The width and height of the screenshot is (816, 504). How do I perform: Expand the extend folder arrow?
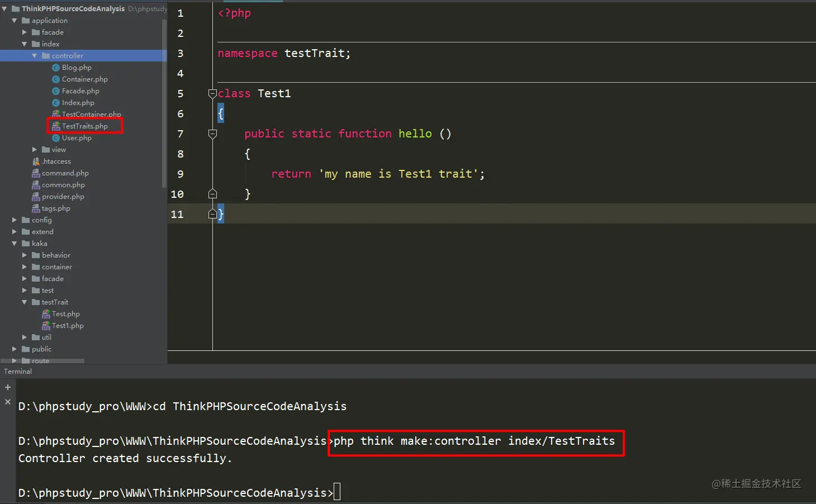(x=15, y=232)
